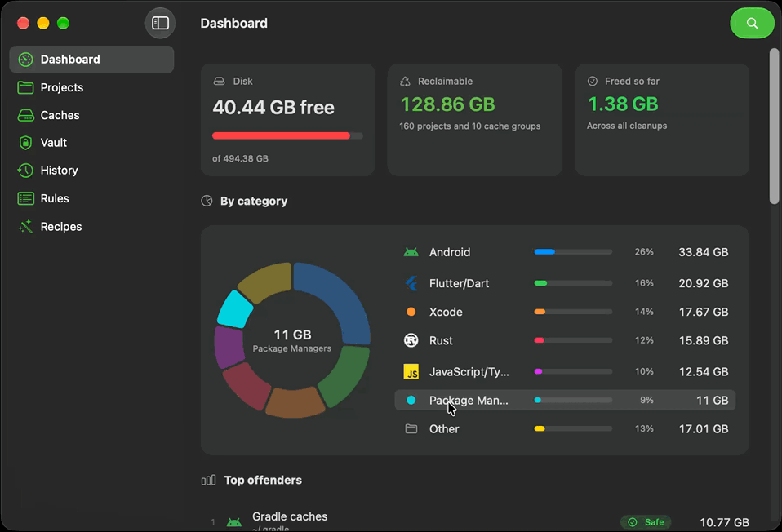Click the JS JavaScript icon

coord(411,371)
